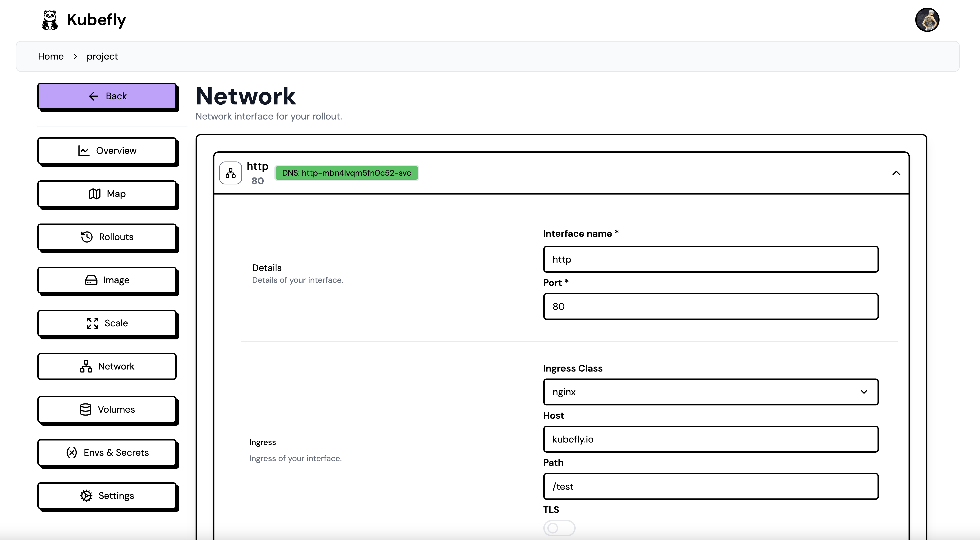Click the Settings gear icon in sidebar
This screenshot has height=540, width=980.
pos(86,496)
